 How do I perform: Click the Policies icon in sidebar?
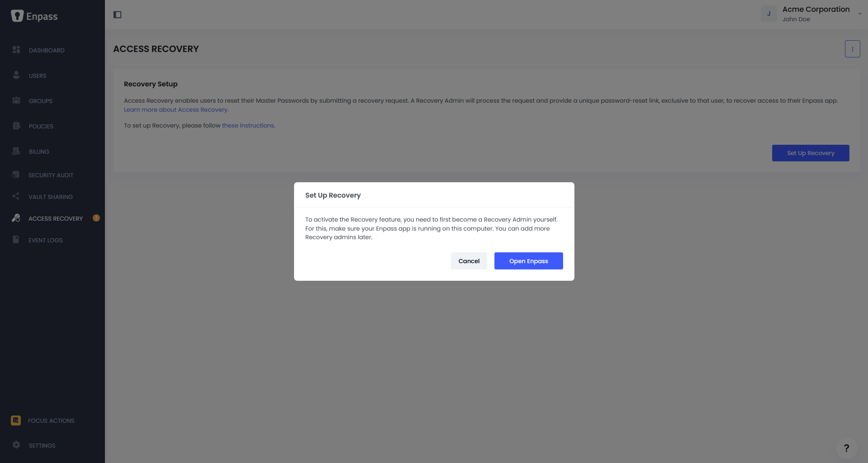pos(16,126)
